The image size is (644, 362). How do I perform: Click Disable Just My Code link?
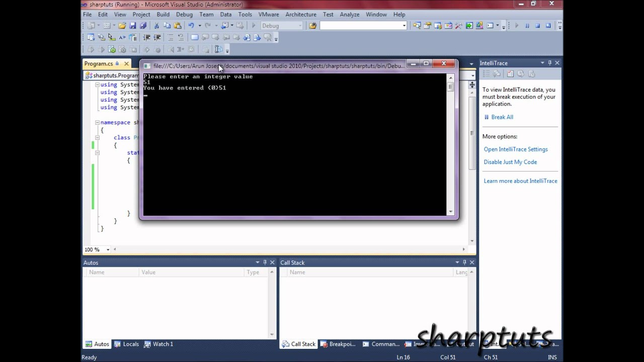tap(510, 162)
